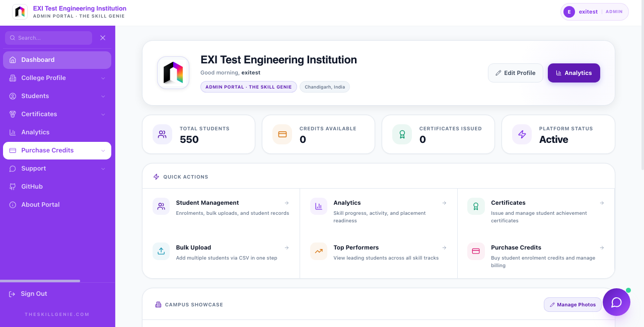This screenshot has width=644, height=327.
Task: Click the GitHub icon in the sidebar
Action: (13, 187)
